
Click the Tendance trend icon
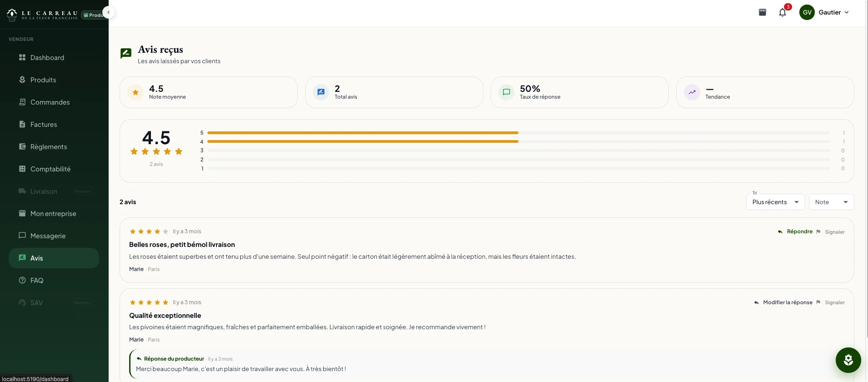click(692, 92)
